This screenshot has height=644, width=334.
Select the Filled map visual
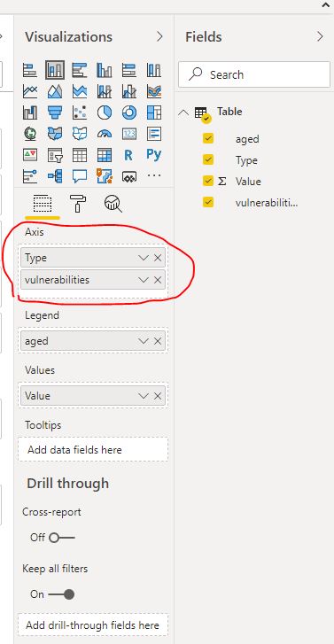click(55, 134)
